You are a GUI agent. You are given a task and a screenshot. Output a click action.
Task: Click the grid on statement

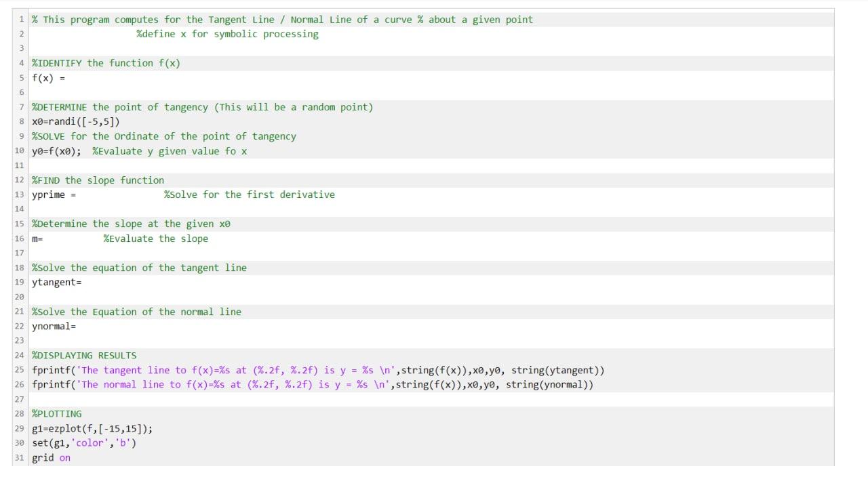[x=50, y=457]
